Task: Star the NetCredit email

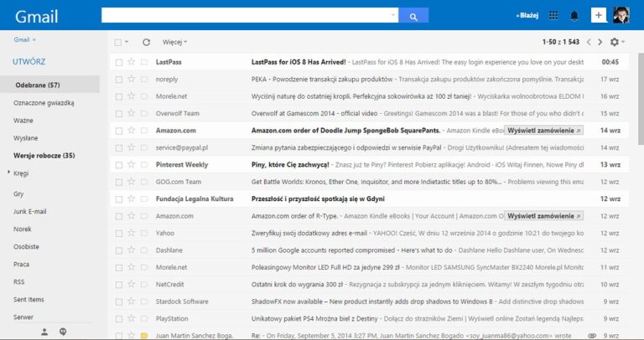Action: click(132, 284)
